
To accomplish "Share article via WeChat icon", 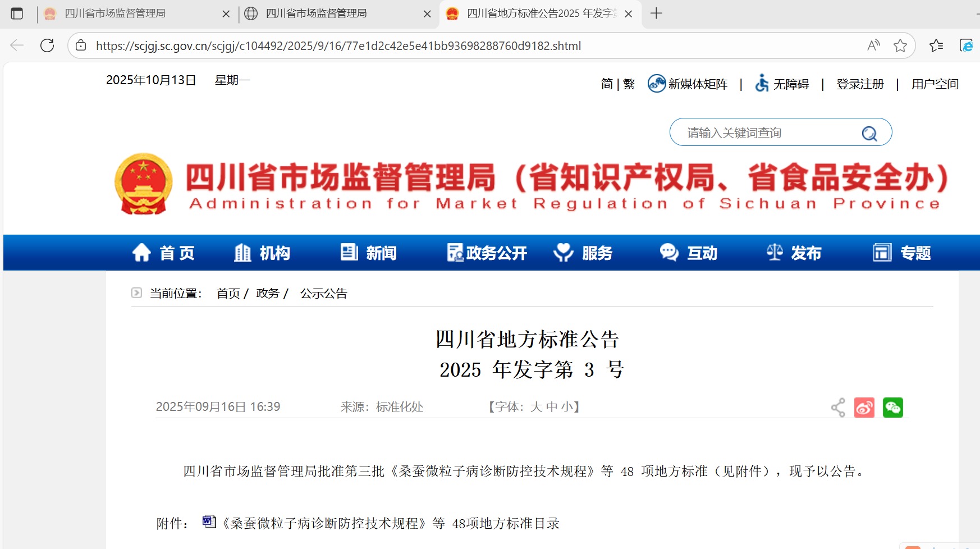I will coord(892,408).
